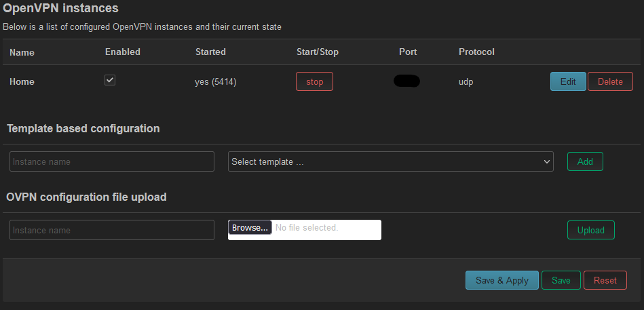Viewport: 644px width, 310px height.
Task: Click the Home instance name
Action: point(22,81)
